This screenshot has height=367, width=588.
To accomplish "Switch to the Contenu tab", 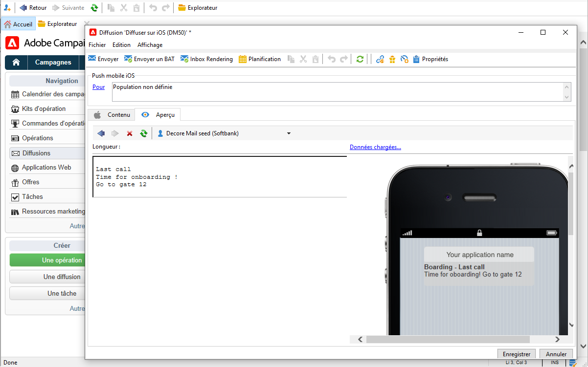I will [113, 115].
